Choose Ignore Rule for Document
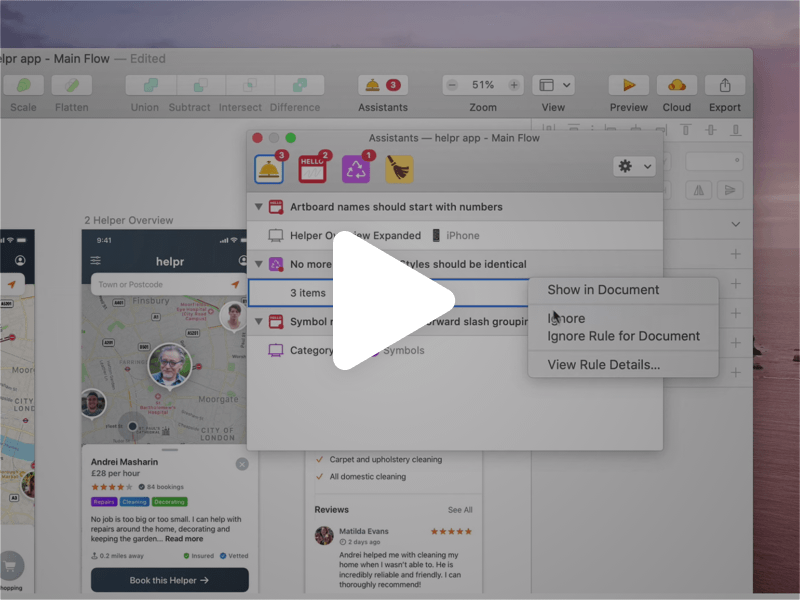The image size is (800, 600). click(623, 336)
